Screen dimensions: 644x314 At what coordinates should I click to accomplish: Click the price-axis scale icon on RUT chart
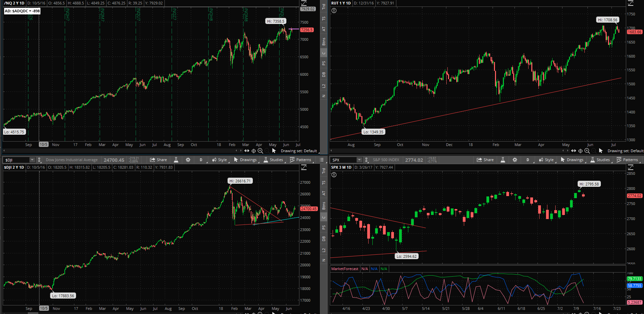(x=631, y=3)
